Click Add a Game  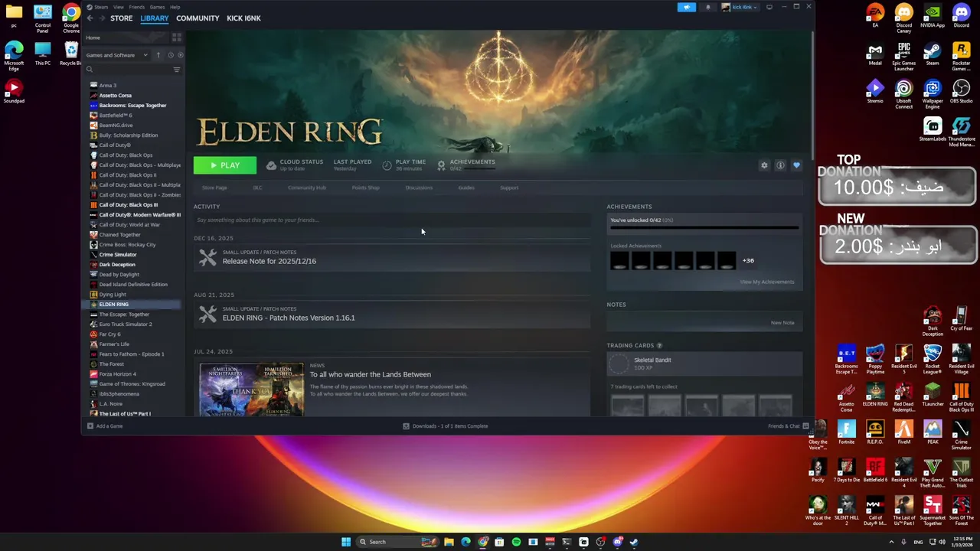pyautogui.click(x=105, y=426)
